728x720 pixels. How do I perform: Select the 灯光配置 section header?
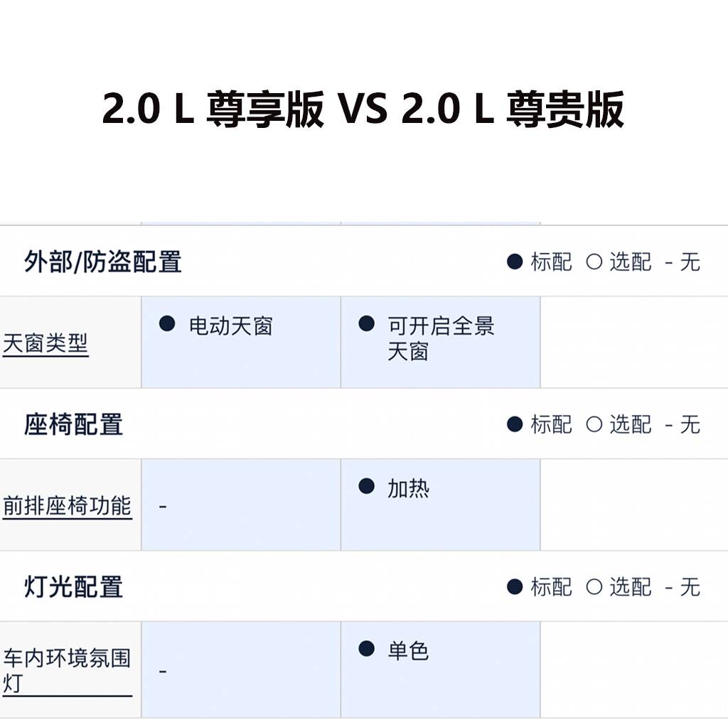(73, 586)
